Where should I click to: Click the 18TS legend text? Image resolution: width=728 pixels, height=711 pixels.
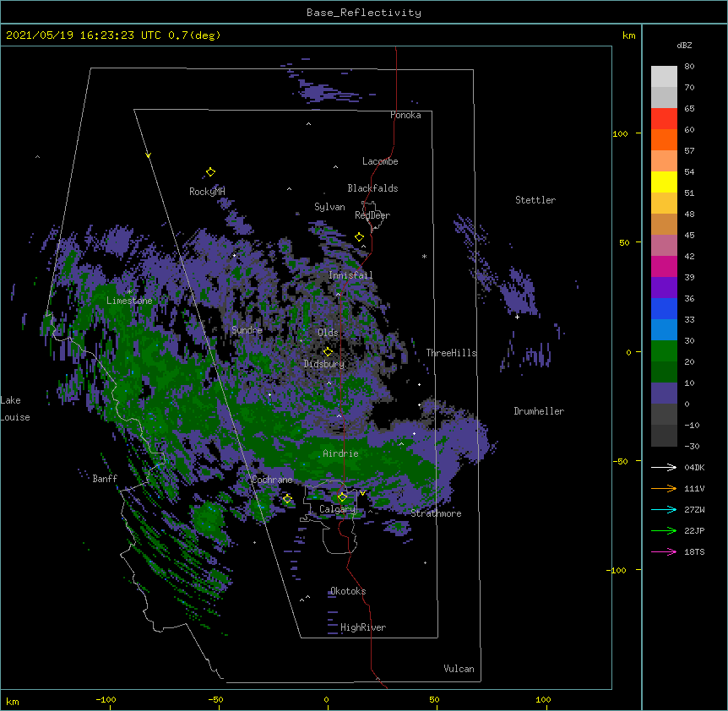(x=694, y=551)
